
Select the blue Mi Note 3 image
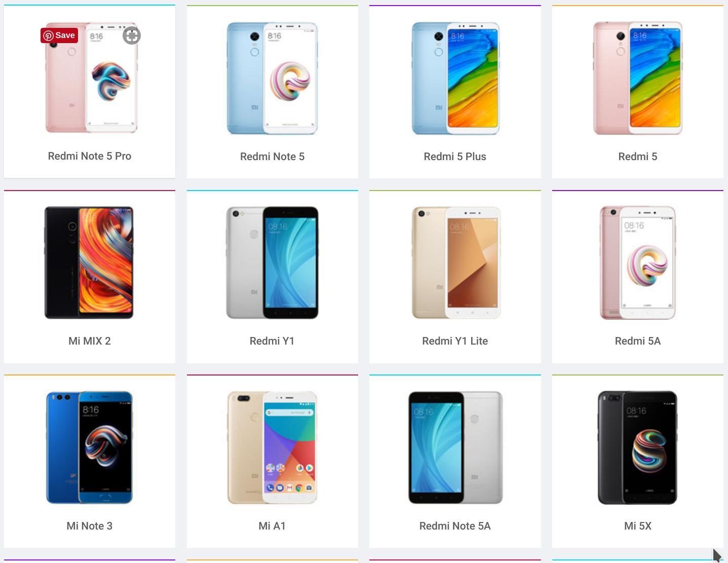(x=89, y=447)
